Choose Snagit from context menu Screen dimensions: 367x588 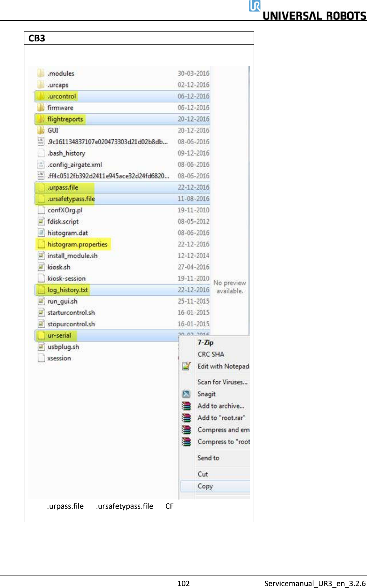(207, 394)
